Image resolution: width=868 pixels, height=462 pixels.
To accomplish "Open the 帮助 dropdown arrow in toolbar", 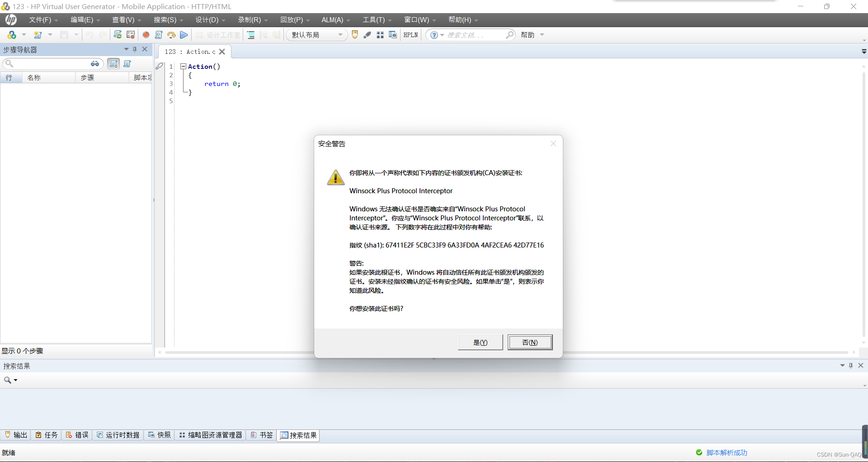I will [542, 35].
